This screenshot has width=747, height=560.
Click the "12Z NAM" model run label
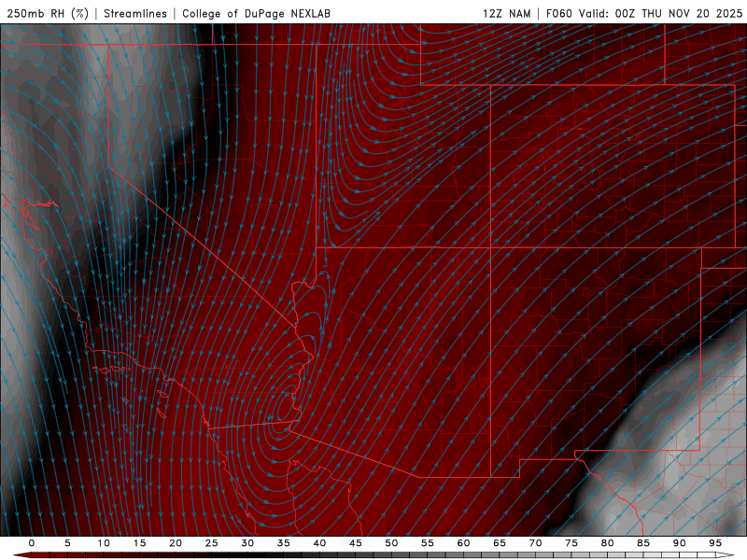click(506, 13)
